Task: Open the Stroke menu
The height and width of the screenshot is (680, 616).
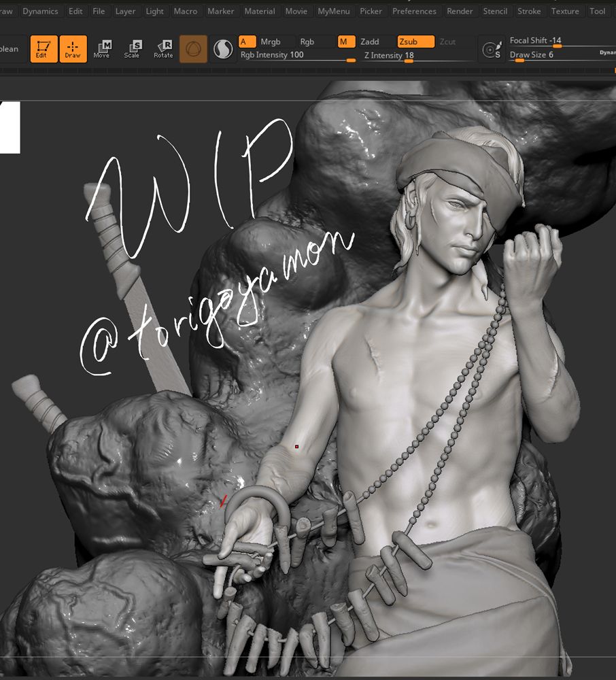Action: point(530,11)
